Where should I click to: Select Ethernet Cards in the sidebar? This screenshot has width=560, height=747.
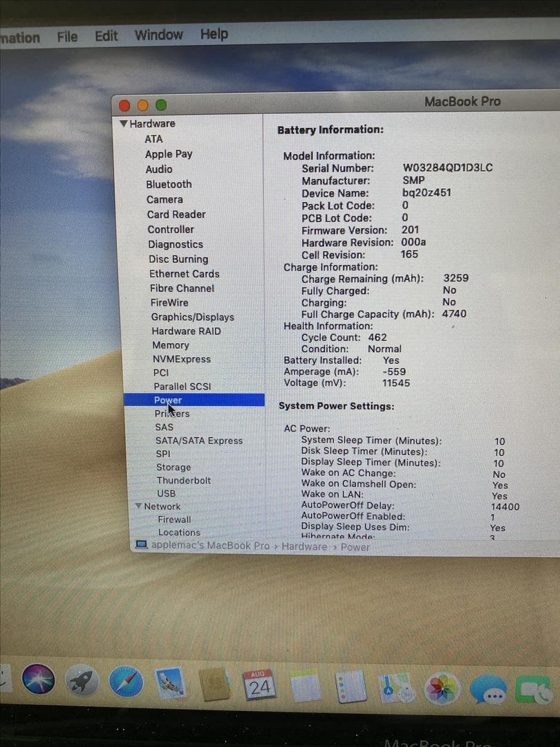coord(185,273)
